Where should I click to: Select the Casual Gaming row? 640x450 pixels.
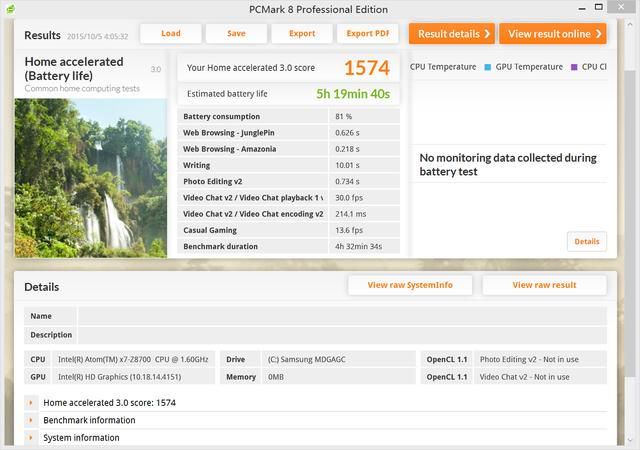(289, 230)
